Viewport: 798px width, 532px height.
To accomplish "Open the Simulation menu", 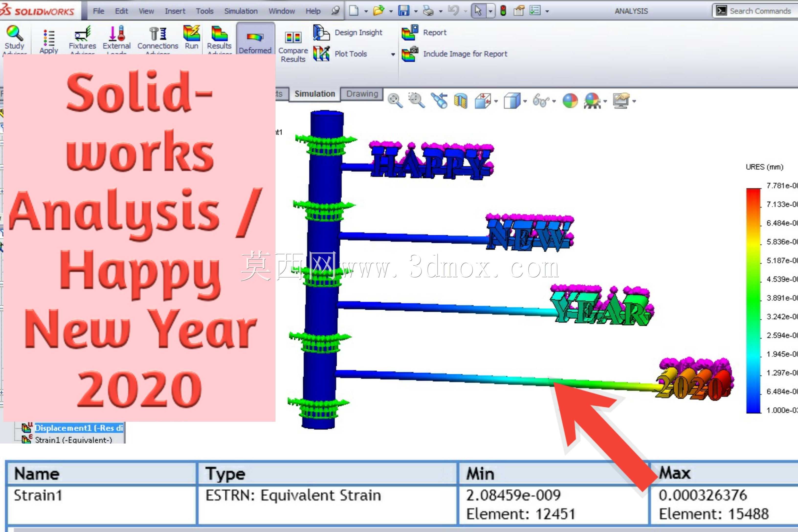I will (x=241, y=11).
